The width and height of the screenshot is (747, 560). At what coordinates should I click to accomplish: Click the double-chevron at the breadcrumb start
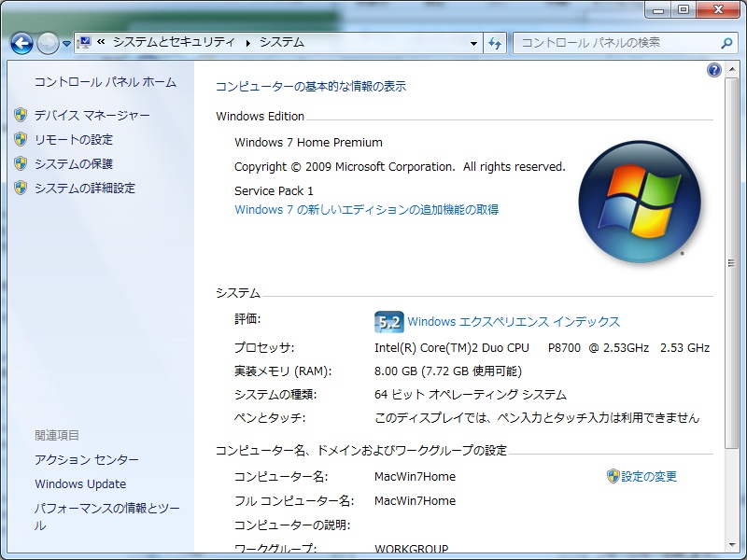(101, 41)
